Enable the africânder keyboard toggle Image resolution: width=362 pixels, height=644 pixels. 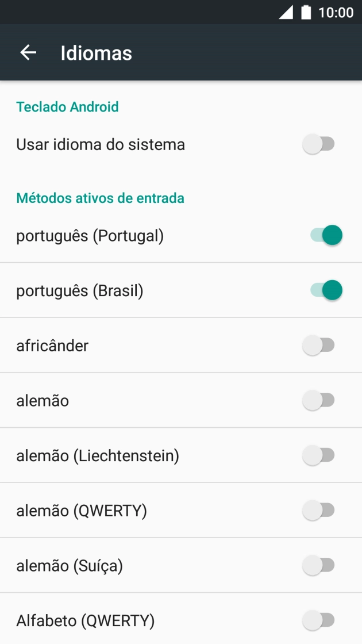[320, 345]
